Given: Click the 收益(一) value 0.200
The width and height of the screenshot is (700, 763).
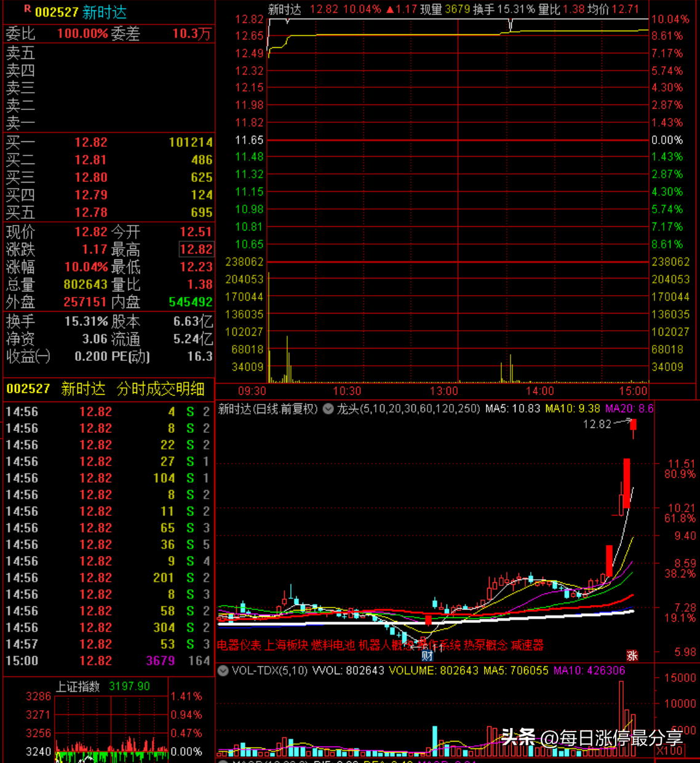Looking at the screenshot, I should 91,357.
